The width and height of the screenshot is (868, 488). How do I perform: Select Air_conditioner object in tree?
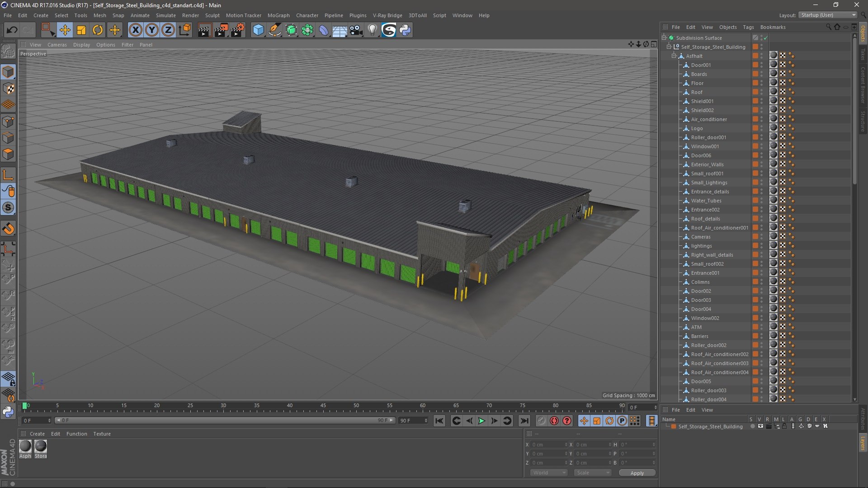(x=708, y=119)
